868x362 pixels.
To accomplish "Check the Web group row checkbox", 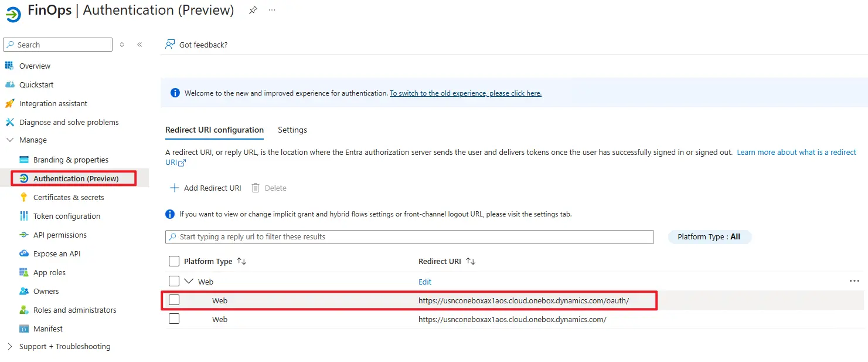I will pyautogui.click(x=174, y=281).
